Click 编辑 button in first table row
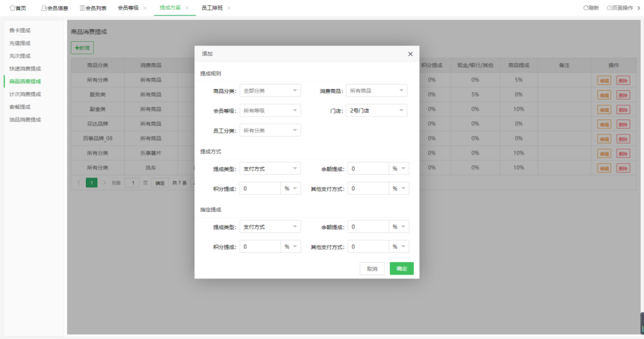Viewport: 644px width, 339px height. pyautogui.click(x=604, y=80)
